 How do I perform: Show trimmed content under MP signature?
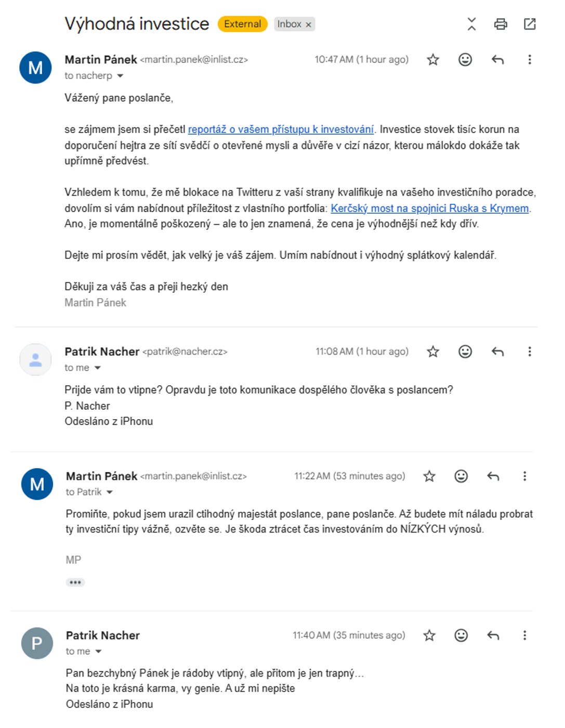[75, 582]
